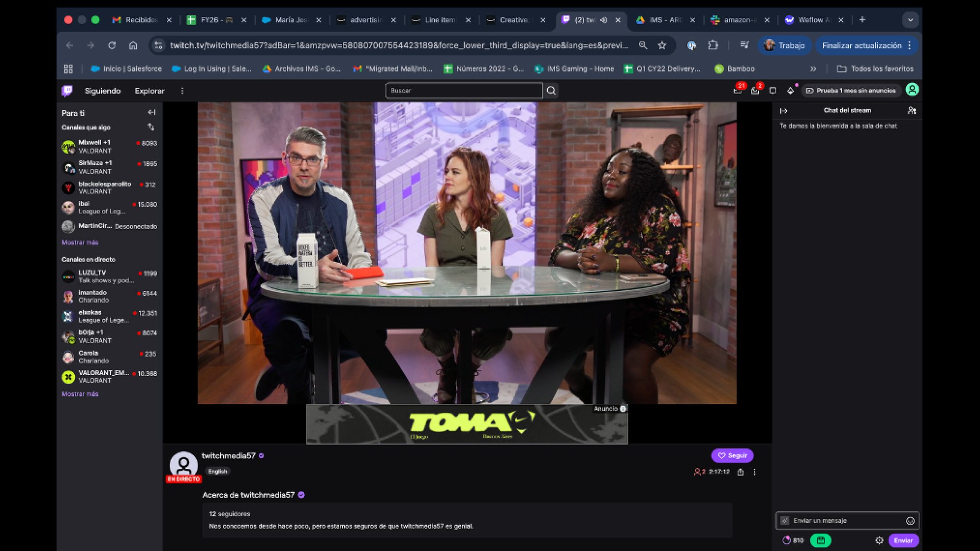Bookmark page with the star icon
Image resolution: width=980 pixels, height=551 pixels.
click(x=662, y=45)
